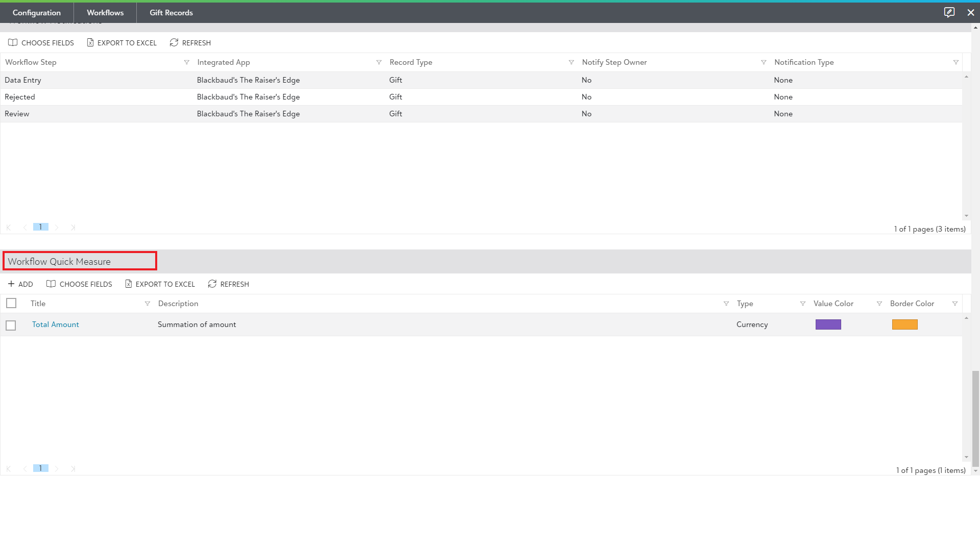The height and width of the screenshot is (551, 980).
Task: Tick the Total Amount row checkbox
Action: (11, 325)
